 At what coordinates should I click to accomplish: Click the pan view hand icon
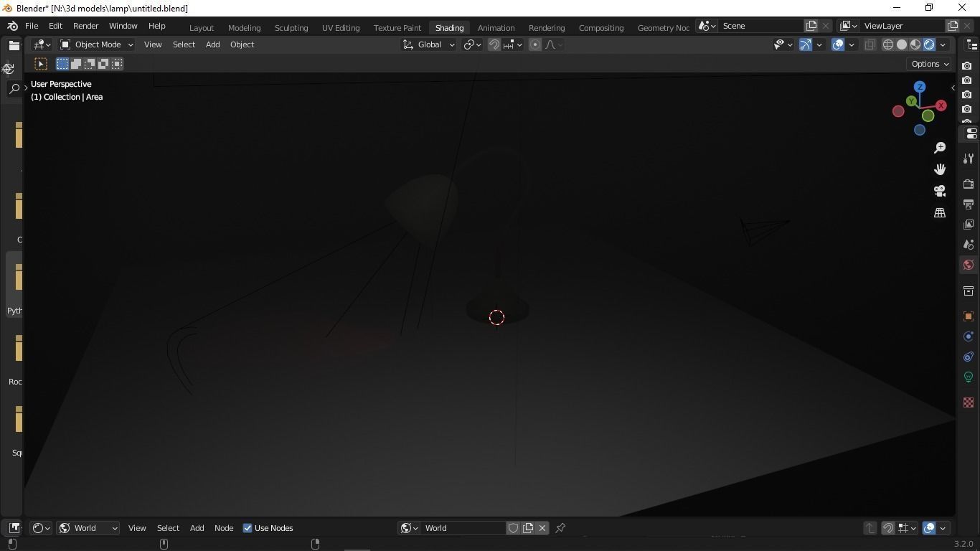tap(940, 169)
